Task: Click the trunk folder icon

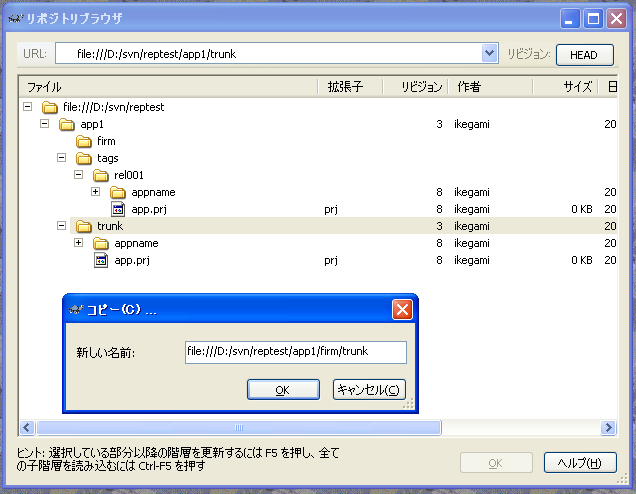Action: pos(84,226)
